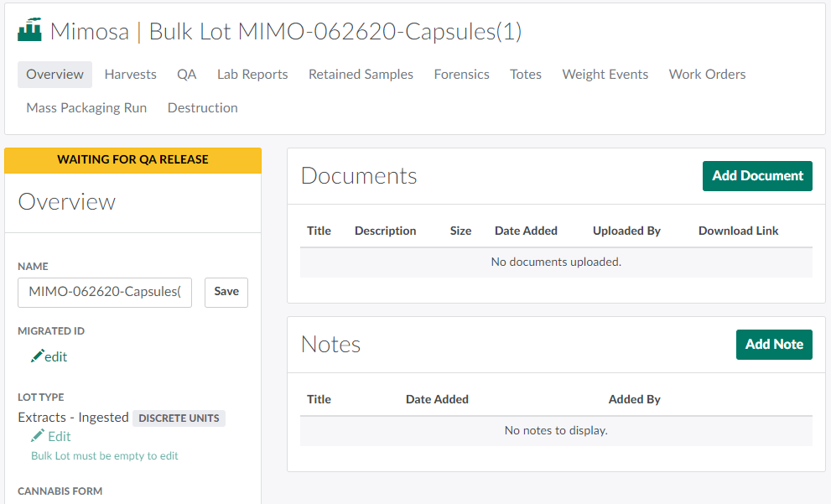Select the Overview tab
This screenshot has width=831, height=504.
tap(55, 75)
